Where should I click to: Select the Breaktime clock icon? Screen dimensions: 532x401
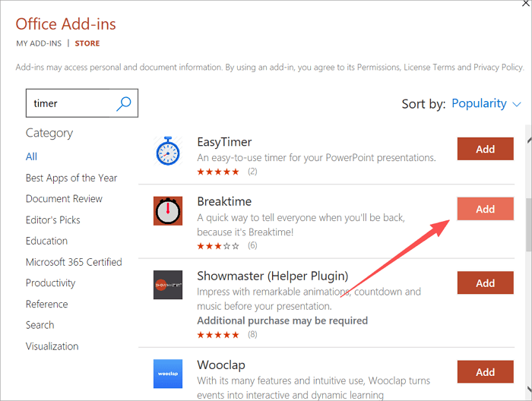[167, 210]
